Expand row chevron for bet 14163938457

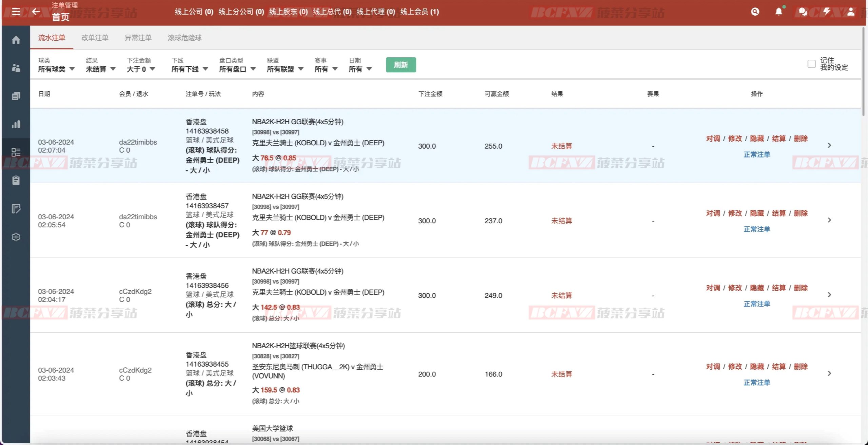point(829,220)
